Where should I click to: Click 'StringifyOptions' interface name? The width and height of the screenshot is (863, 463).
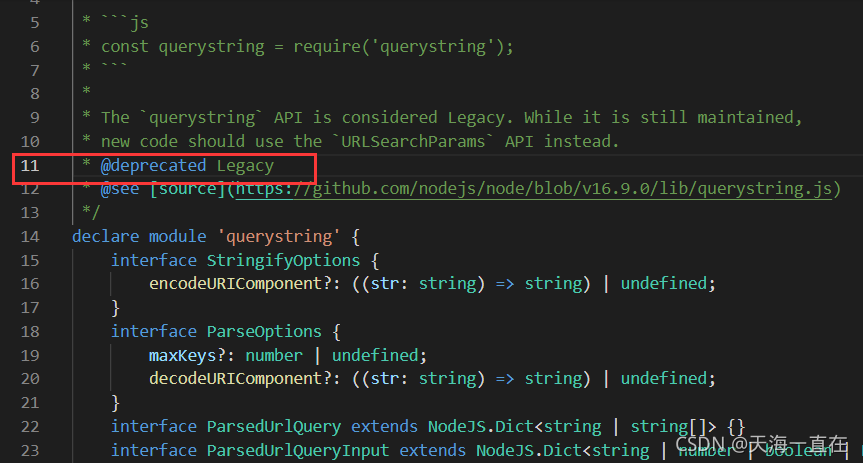[x=283, y=260]
